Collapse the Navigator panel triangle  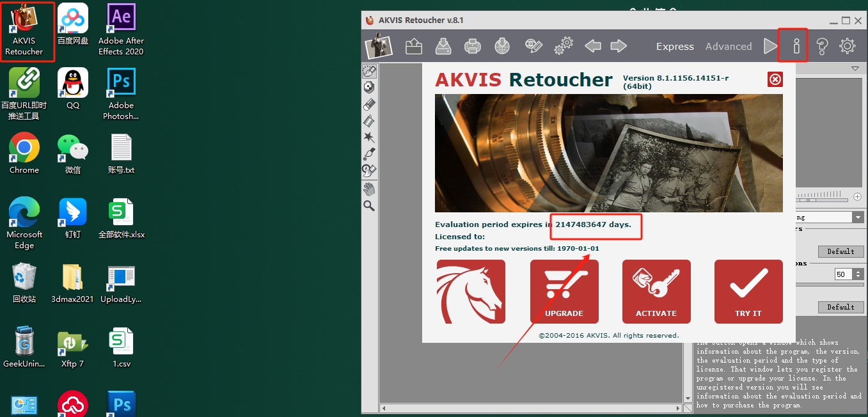click(855, 68)
